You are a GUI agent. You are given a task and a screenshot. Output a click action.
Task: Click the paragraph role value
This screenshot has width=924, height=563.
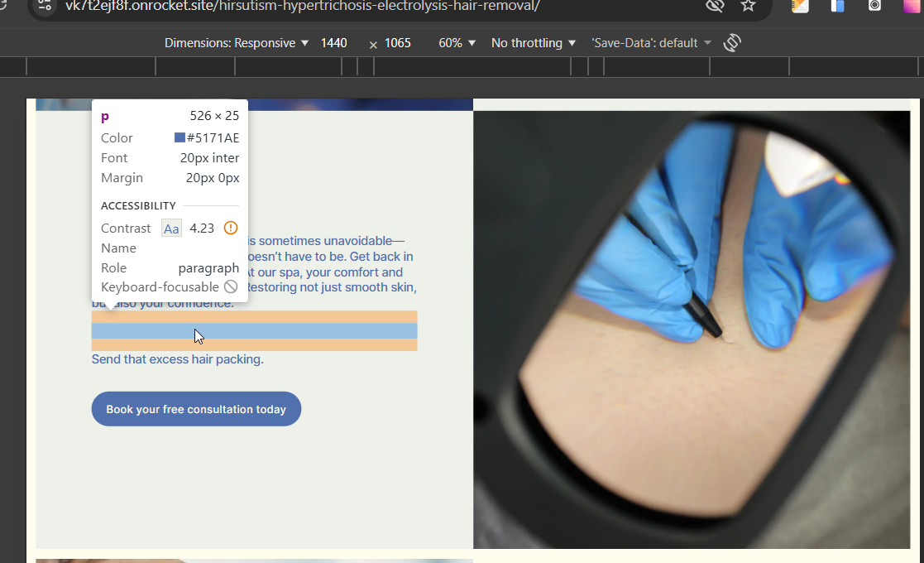208,267
